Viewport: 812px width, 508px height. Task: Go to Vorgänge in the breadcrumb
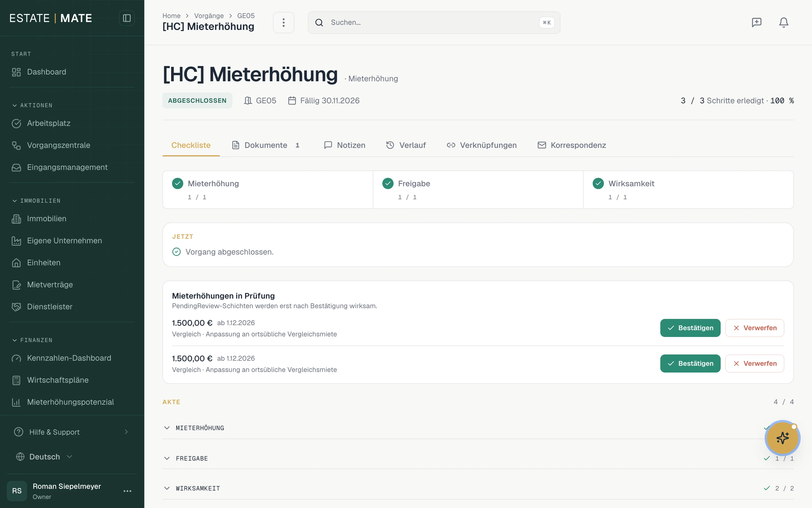point(209,16)
